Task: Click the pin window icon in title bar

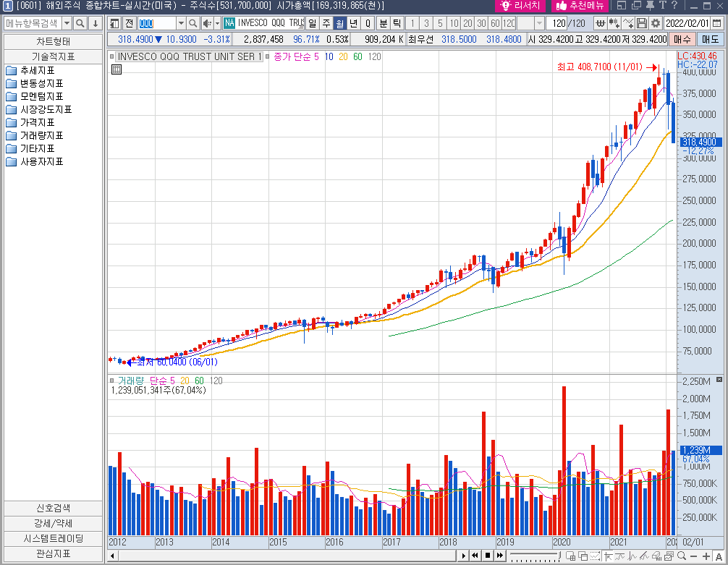Action: pyautogui.click(x=650, y=6)
